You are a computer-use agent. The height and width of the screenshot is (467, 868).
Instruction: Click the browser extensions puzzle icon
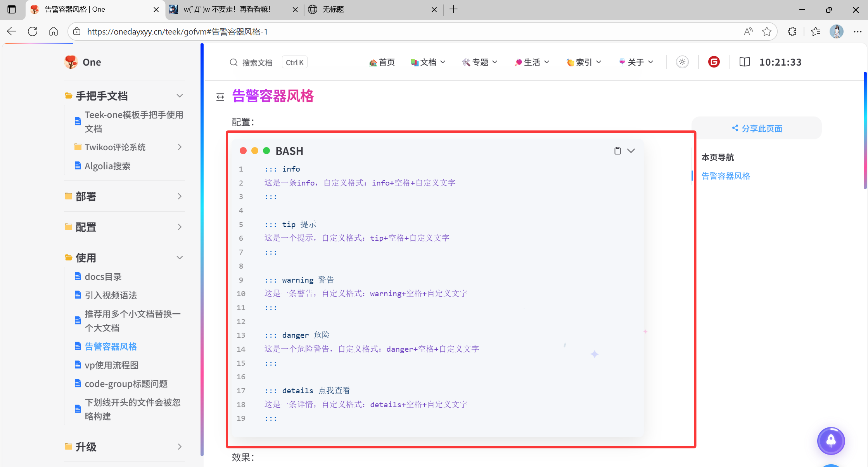tap(792, 31)
